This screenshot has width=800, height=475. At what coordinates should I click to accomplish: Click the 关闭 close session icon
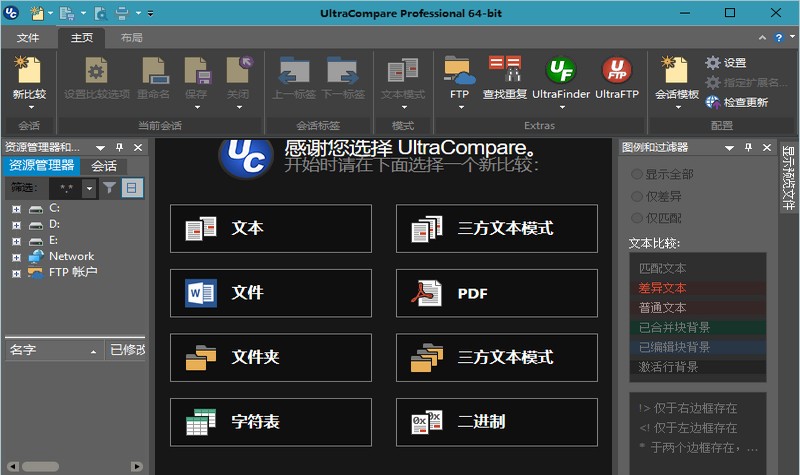click(238, 70)
